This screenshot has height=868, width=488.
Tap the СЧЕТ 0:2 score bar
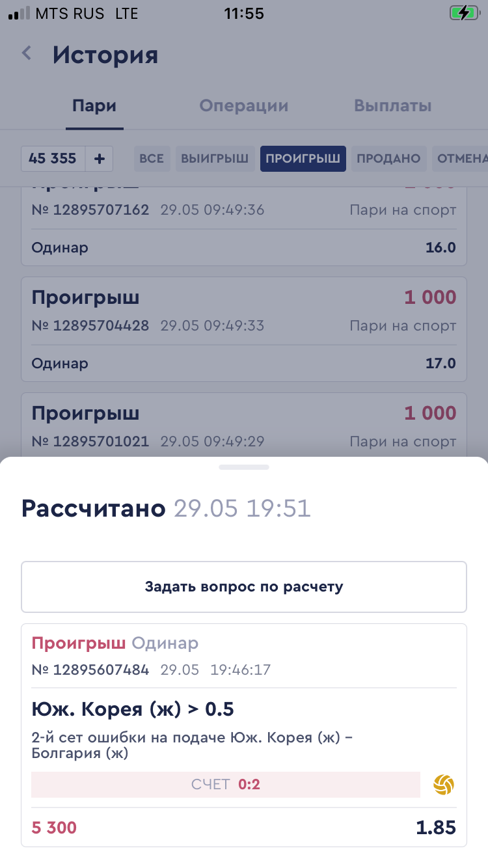coord(225,785)
